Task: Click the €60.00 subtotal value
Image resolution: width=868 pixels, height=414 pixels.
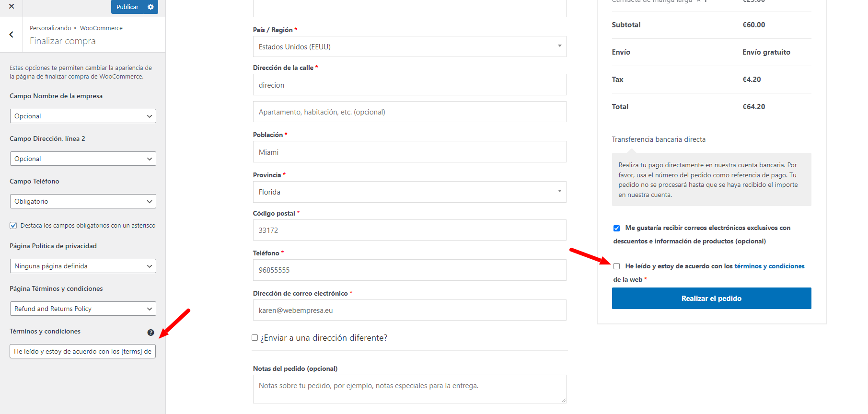Action: pyautogui.click(x=753, y=25)
